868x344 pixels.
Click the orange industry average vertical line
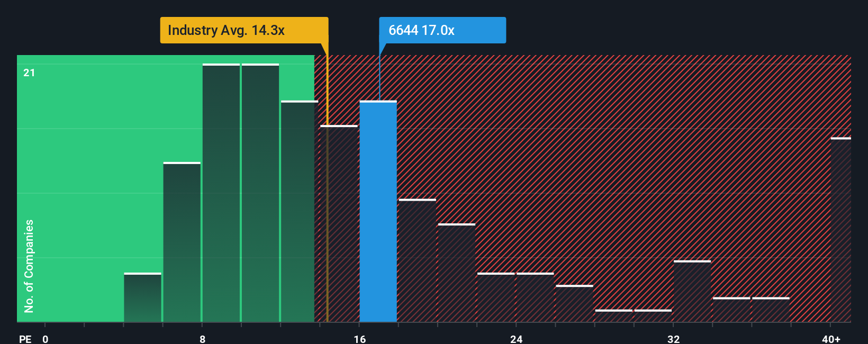tap(327, 183)
